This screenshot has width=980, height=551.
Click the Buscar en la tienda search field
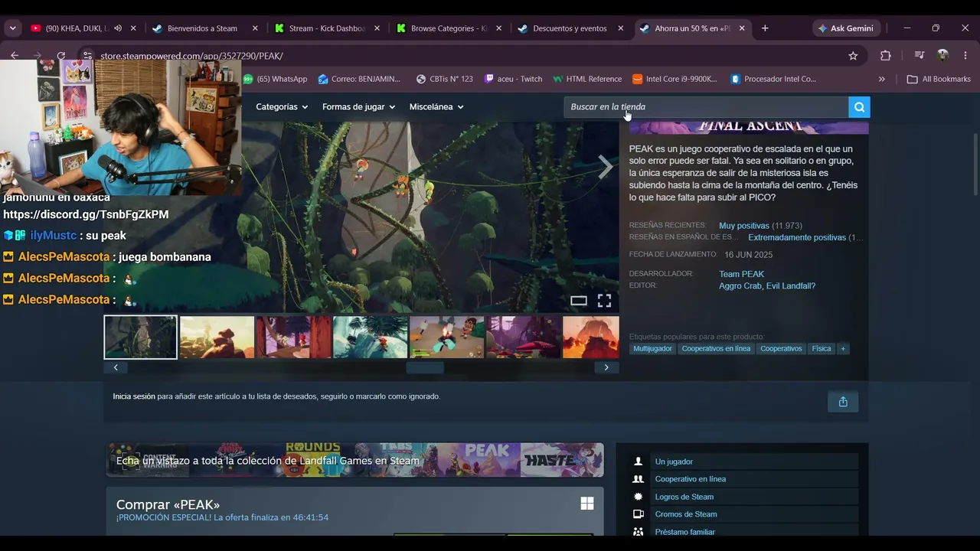pyautogui.click(x=706, y=107)
